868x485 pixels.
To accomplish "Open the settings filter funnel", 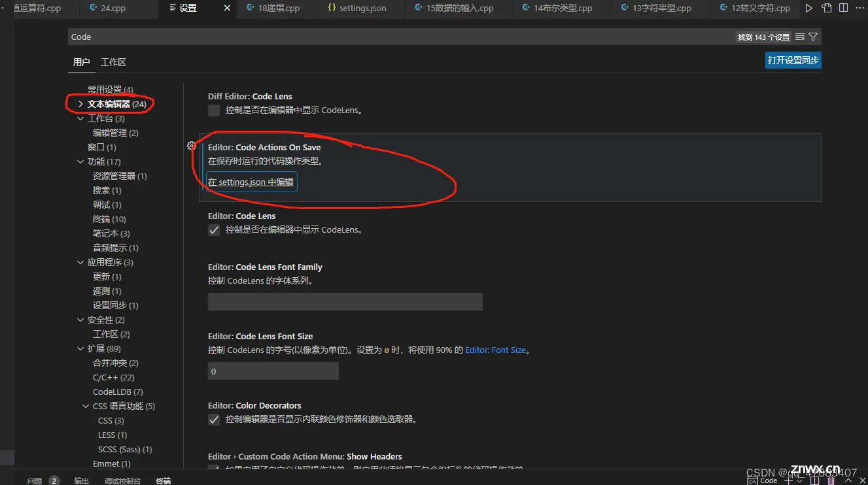I will coord(813,37).
